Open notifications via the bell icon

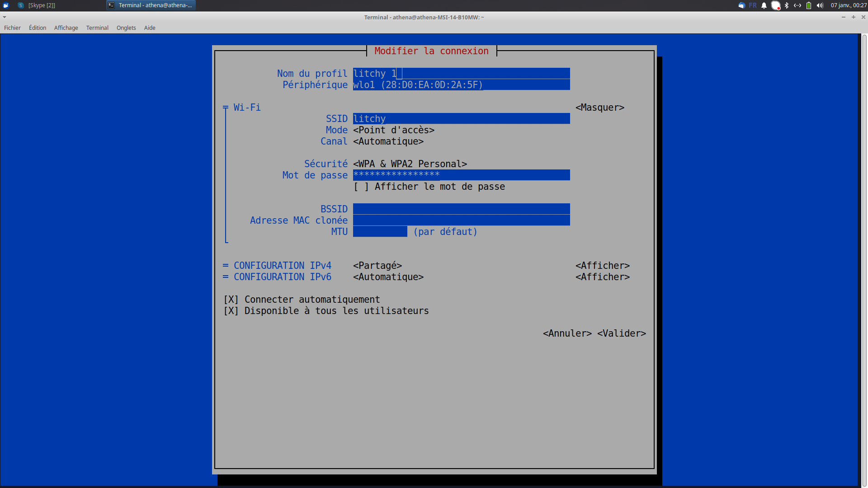click(764, 5)
